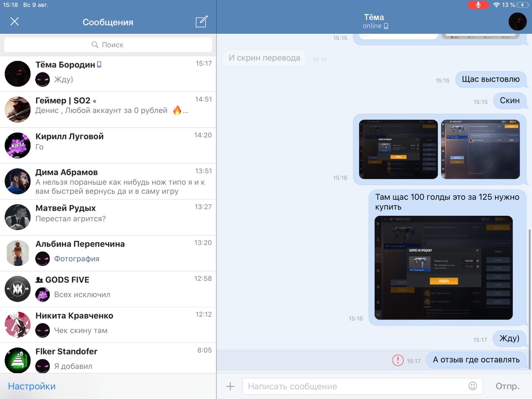Open the emoji picker in the message field
Screen dimensions: 532x399
coord(473,386)
